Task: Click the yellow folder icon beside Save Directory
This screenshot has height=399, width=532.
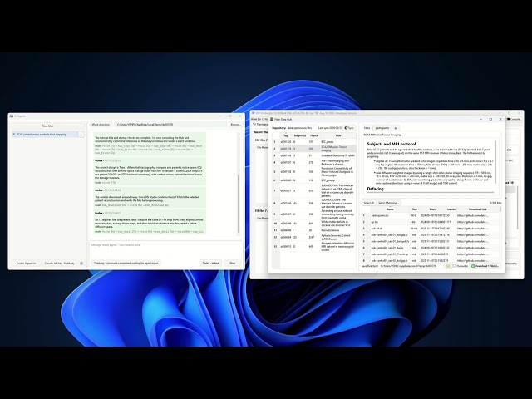Action: coord(447,266)
